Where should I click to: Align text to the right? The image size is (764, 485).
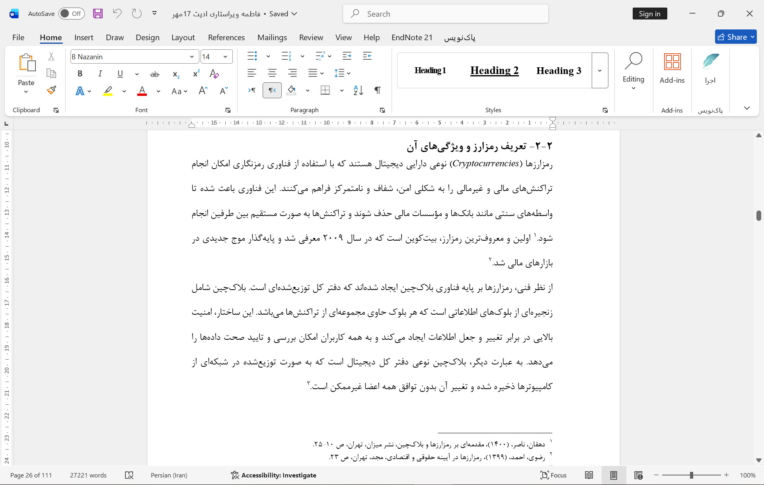point(292,73)
